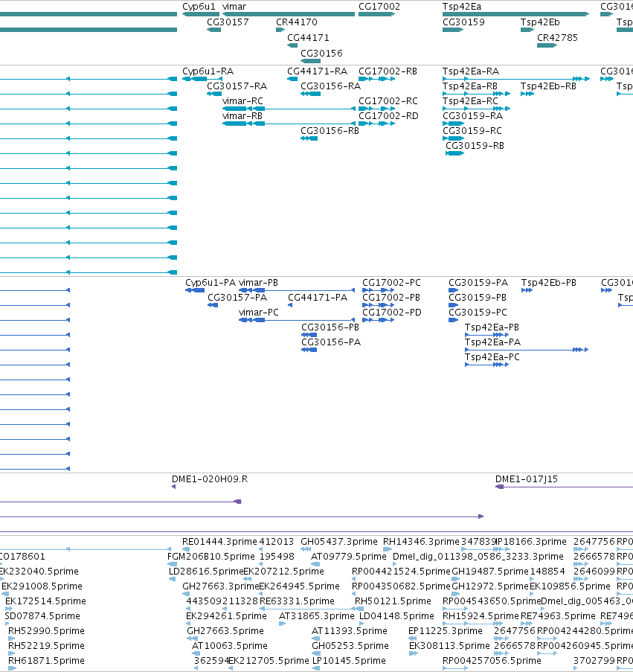Image resolution: width=633 pixels, height=672 pixels.
Task: Select the Cyp6u1 gene label
Action: (199, 7)
